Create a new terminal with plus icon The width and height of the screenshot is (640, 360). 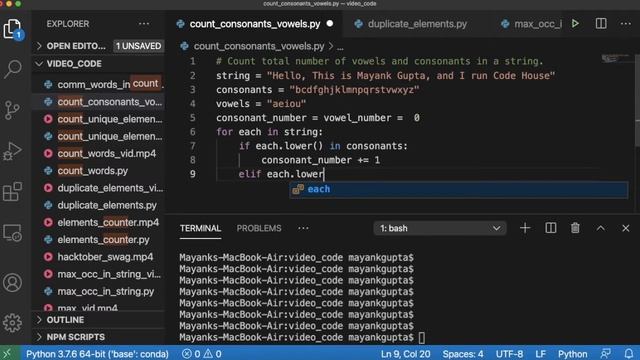525,228
